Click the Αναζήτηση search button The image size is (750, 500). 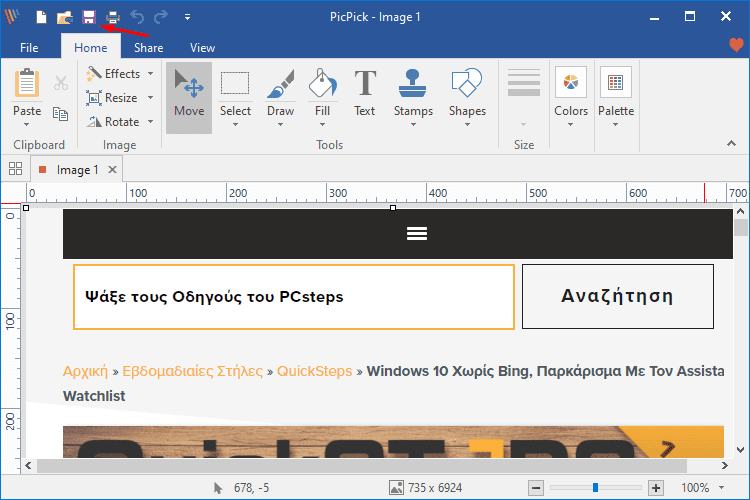click(x=618, y=296)
